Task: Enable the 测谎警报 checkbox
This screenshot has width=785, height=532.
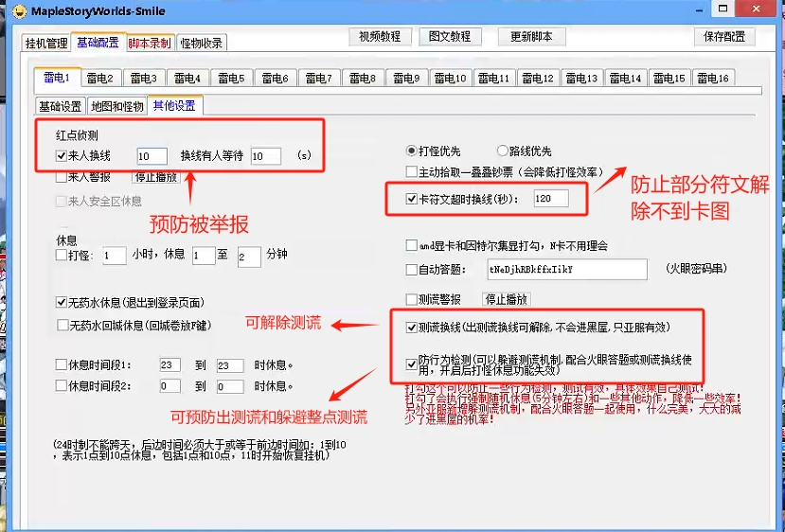Action: 412,299
